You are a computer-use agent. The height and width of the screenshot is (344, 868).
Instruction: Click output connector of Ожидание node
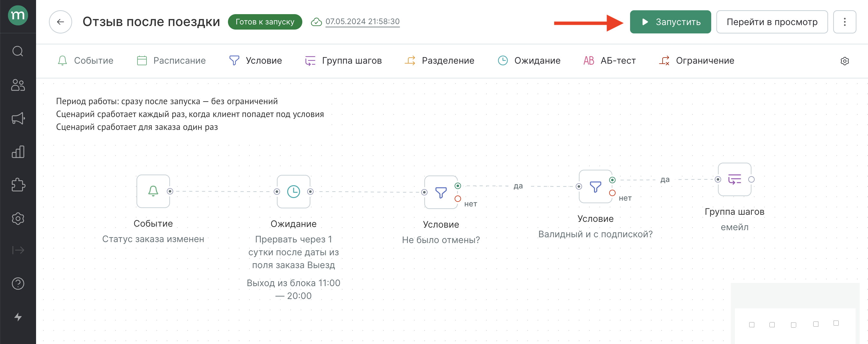[310, 192]
